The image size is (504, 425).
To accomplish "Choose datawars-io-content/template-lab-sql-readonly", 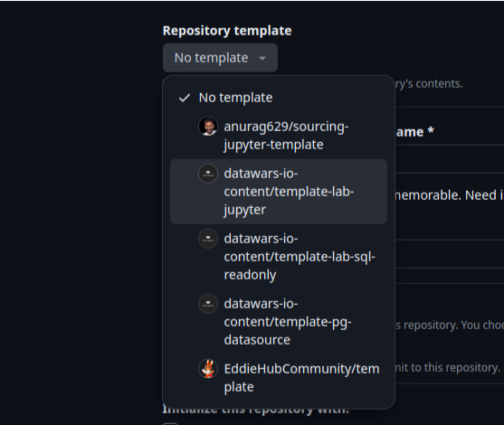I will pos(279,256).
